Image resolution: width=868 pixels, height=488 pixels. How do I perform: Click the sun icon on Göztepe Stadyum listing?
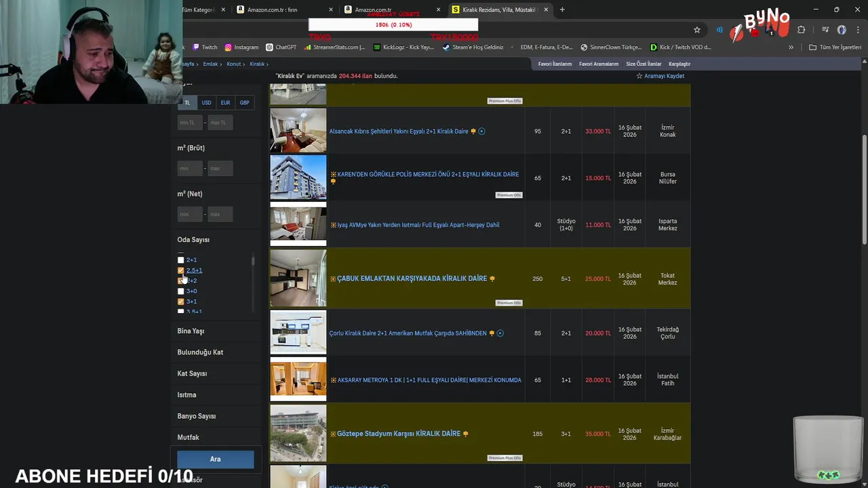point(333,434)
